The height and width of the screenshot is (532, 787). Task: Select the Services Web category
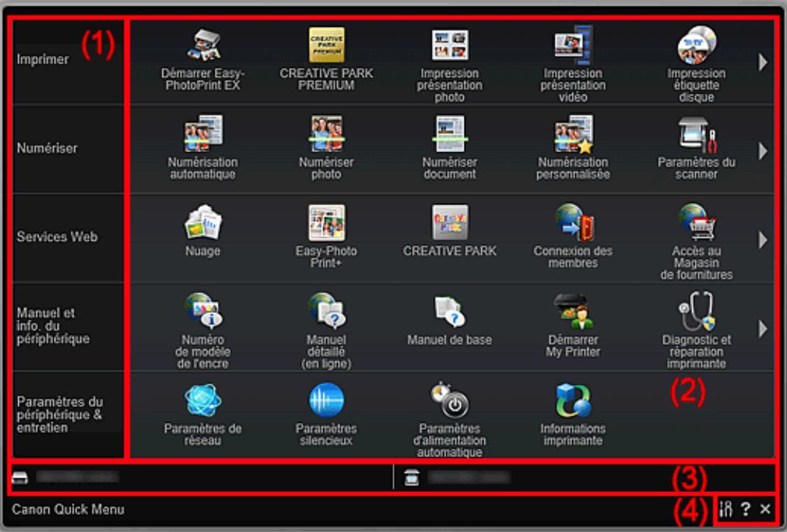(x=68, y=237)
